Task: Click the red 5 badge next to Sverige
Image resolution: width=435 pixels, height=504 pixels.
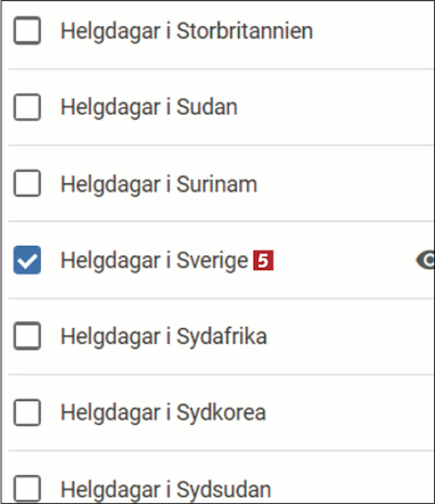Action: click(x=263, y=260)
